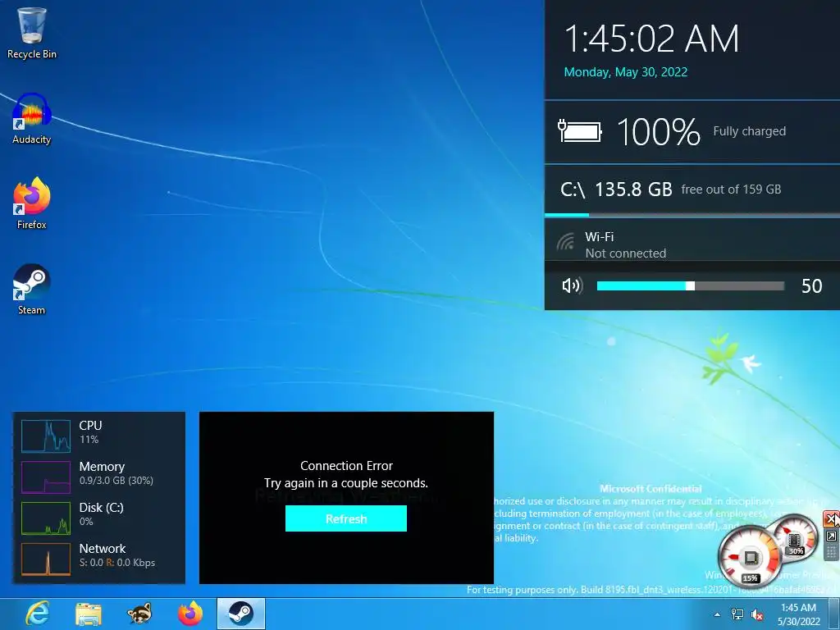The height and width of the screenshot is (630, 840).
Task: Open Internet Explorer from the taskbar
Action: tap(38, 614)
